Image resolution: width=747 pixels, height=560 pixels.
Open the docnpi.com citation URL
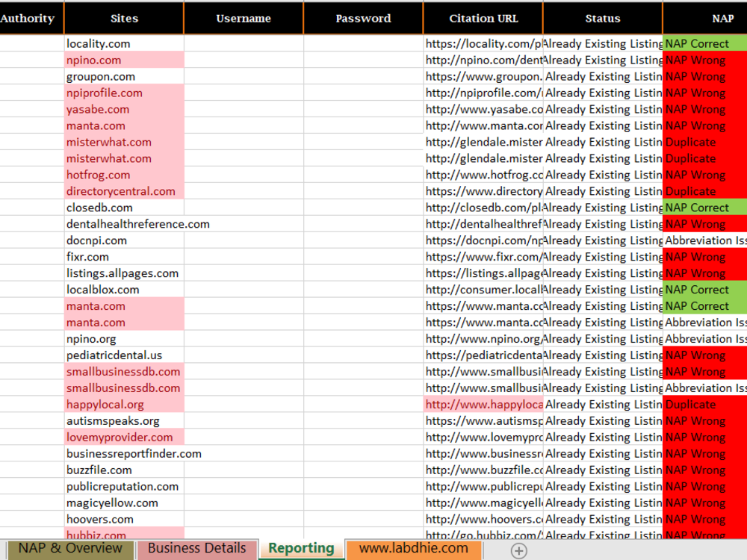click(483, 240)
